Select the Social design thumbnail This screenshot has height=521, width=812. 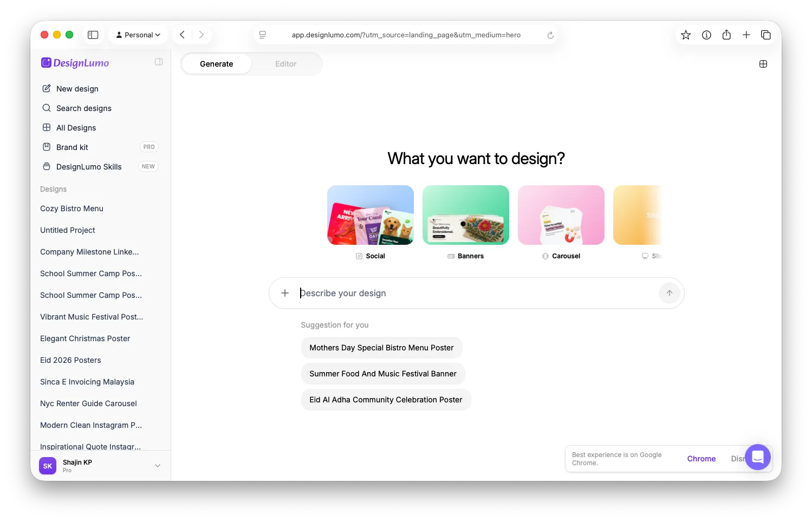[x=371, y=215]
